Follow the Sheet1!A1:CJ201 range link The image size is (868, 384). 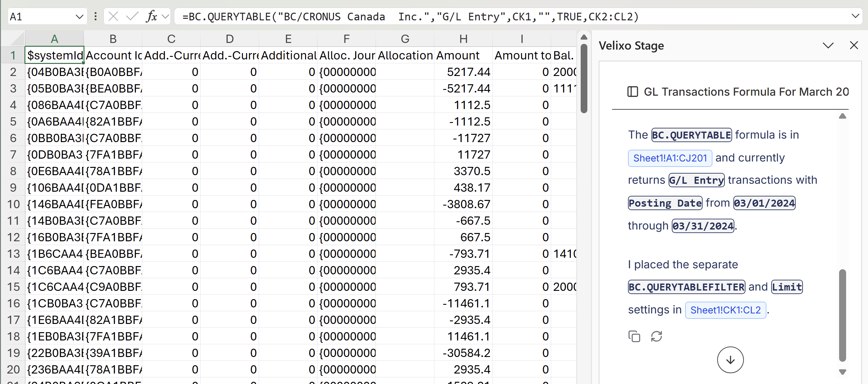point(670,158)
